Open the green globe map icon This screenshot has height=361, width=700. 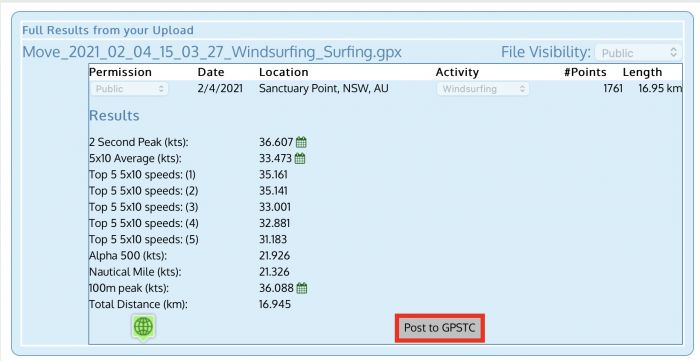click(143, 327)
